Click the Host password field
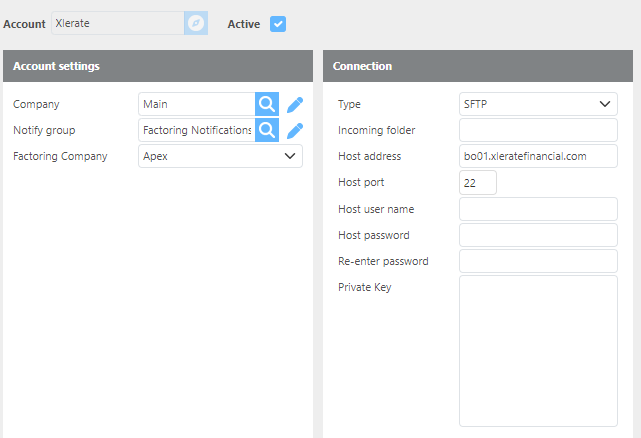Image resolution: width=641 pixels, height=438 pixels. click(538, 235)
